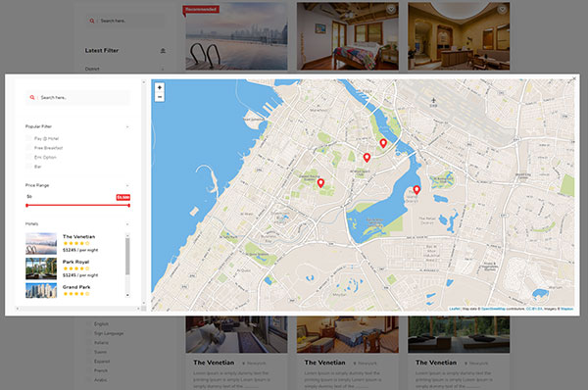Check the Free Breakfast filter
The width and height of the screenshot is (588, 390).
coord(28,148)
